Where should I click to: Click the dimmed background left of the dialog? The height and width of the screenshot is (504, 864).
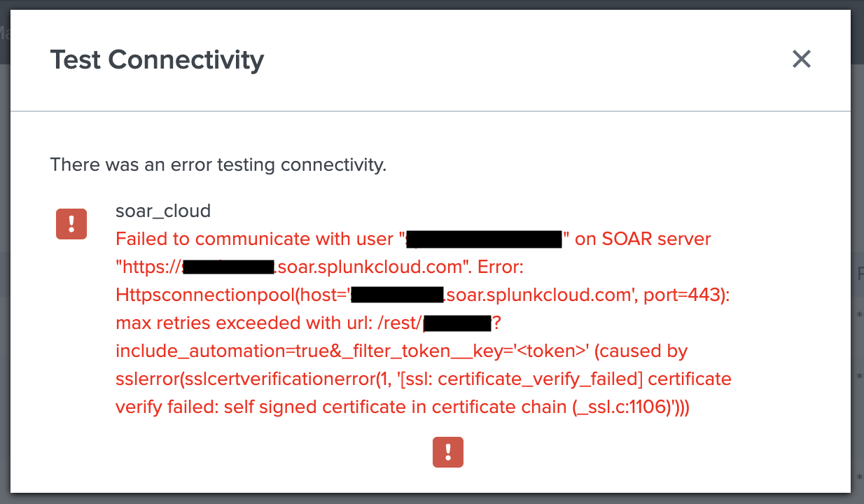click(x=5, y=280)
